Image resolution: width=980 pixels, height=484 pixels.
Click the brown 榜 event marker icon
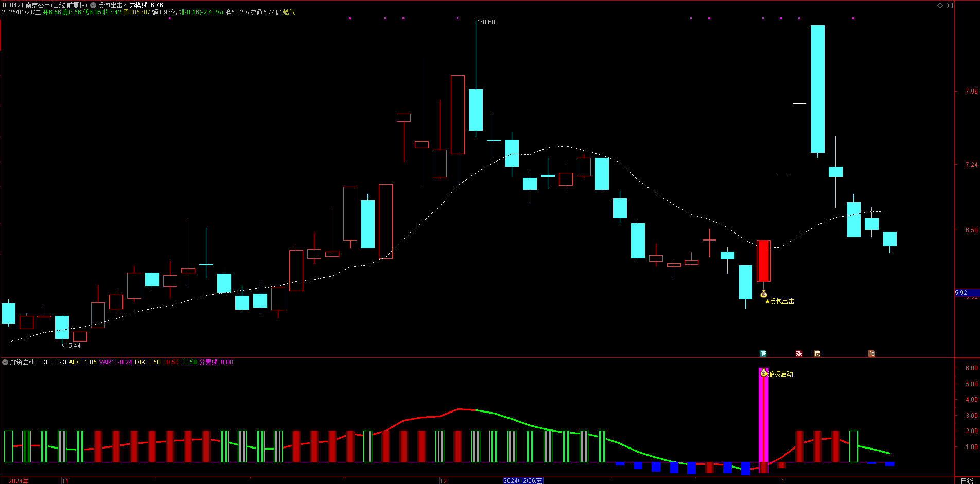tap(817, 353)
